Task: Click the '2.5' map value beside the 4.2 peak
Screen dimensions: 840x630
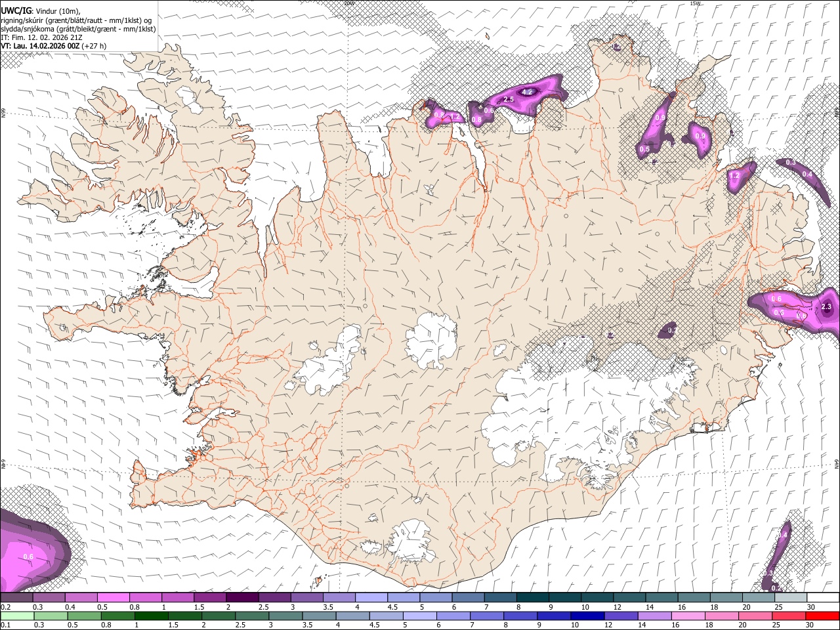Action: tap(508, 99)
